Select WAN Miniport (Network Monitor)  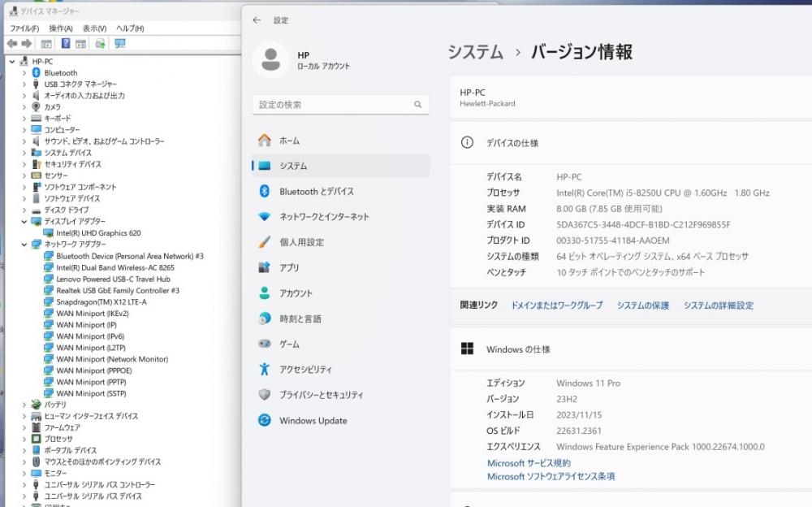tap(112, 359)
